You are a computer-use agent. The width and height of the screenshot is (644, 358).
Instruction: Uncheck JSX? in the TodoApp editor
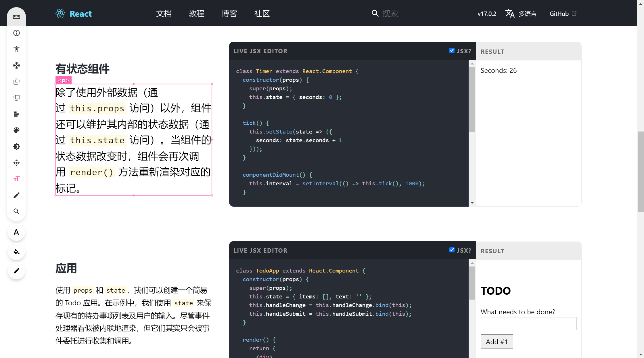[452, 250]
